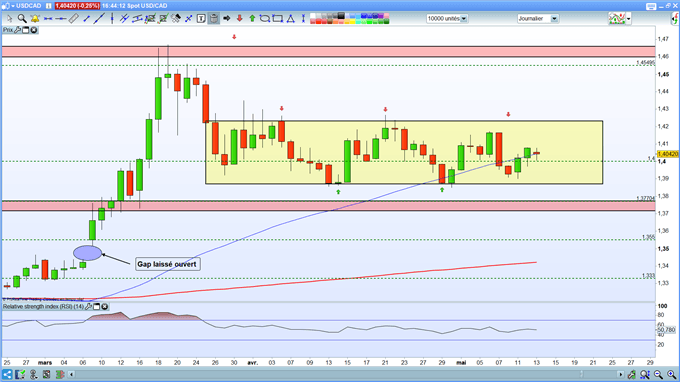Open RSI indicator wrench settings

point(88,307)
